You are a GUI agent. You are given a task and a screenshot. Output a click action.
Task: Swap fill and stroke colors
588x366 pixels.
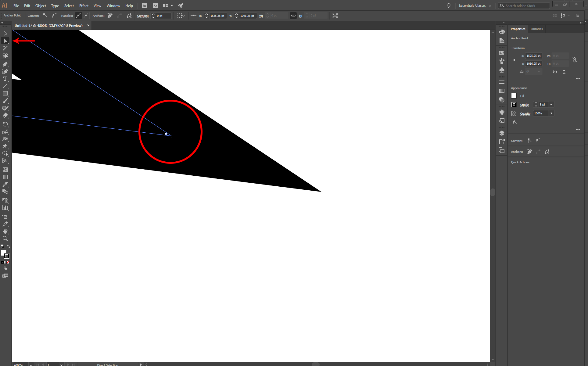point(9,246)
